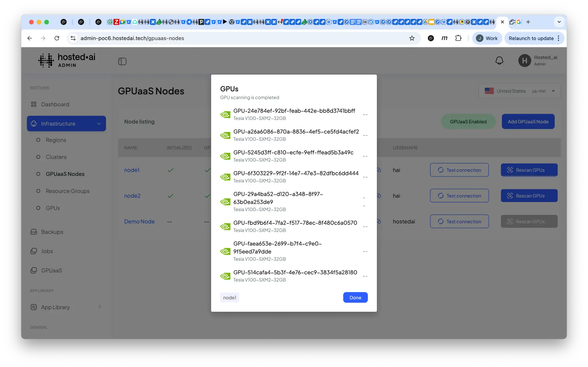Screen dimensions: 588x367
Task: Select the GPUaaS Enabled filter toggle
Action: tap(468, 121)
